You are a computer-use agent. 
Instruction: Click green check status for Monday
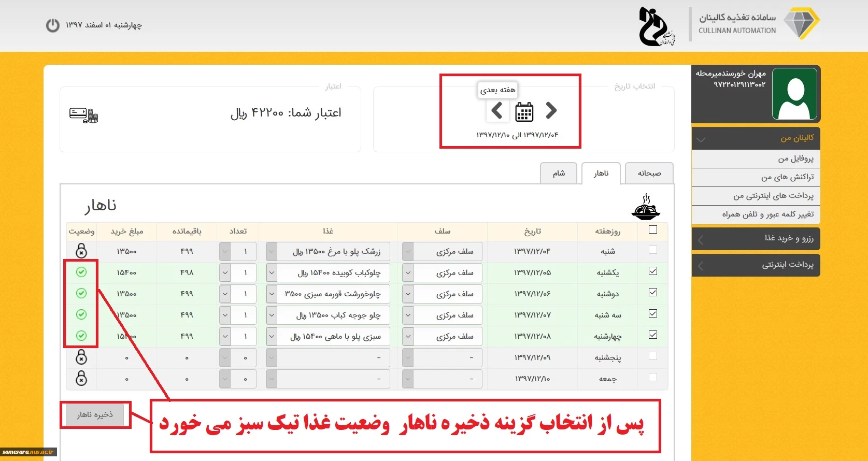(x=81, y=293)
